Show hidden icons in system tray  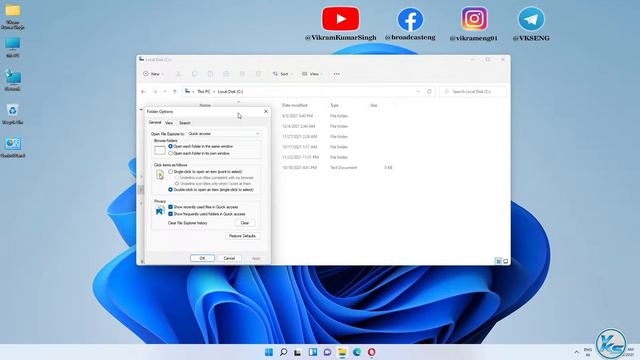click(x=576, y=352)
